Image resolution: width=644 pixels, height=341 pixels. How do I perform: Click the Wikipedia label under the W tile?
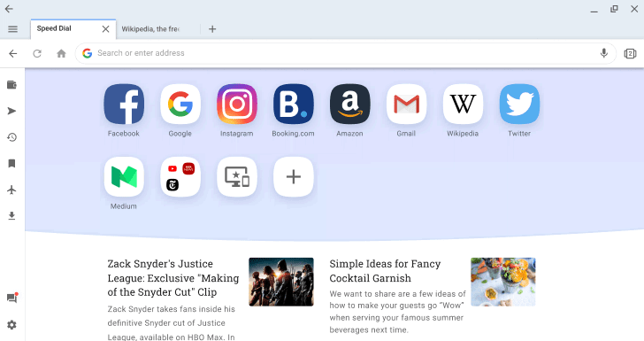tap(463, 133)
